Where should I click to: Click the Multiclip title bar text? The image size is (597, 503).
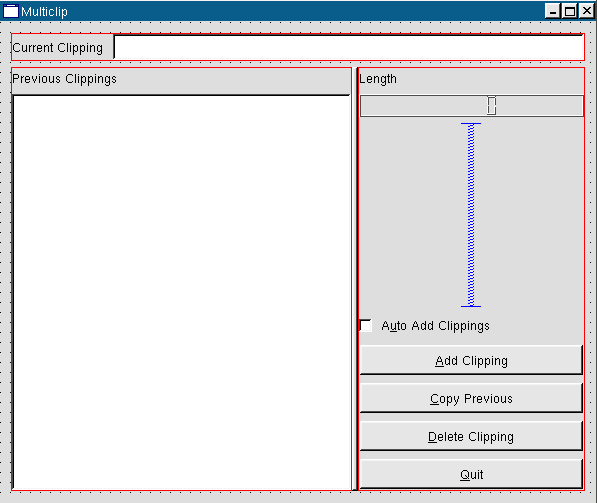pos(44,11)
